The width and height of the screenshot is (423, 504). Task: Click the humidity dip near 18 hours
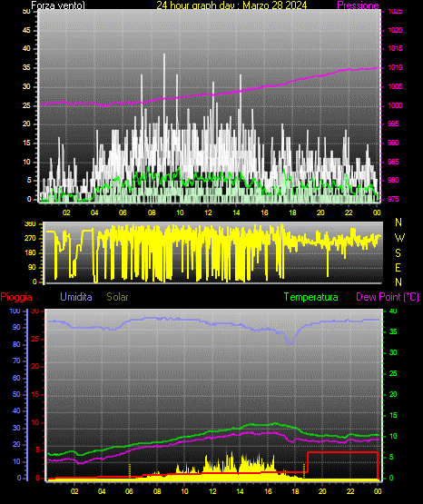[290, 341]
